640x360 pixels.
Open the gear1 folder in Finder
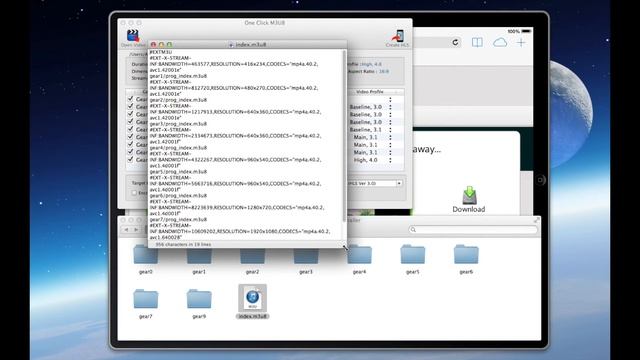[x=199, y=255]
